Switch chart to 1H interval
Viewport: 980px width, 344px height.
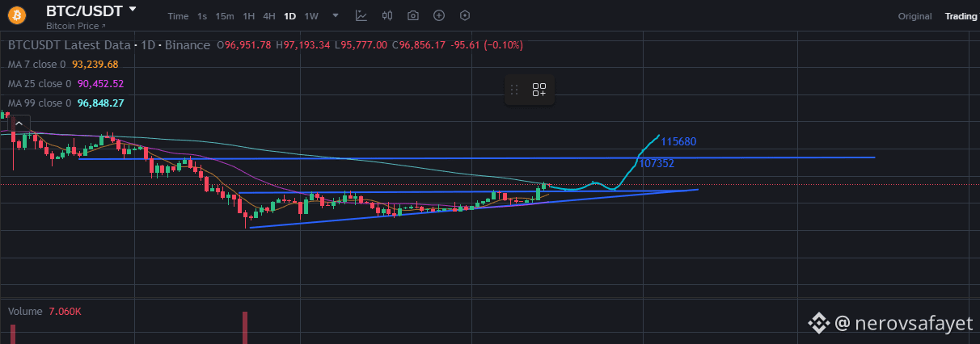[x=249, y=16]
